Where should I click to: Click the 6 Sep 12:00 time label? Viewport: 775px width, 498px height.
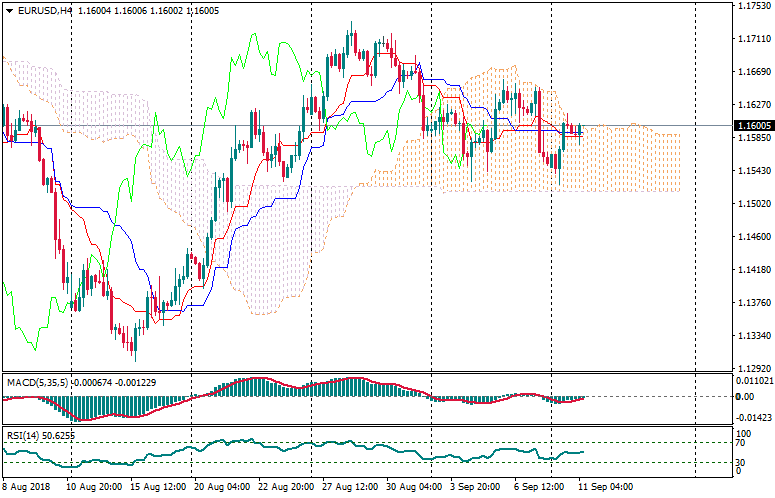click(x=536, y=487)
